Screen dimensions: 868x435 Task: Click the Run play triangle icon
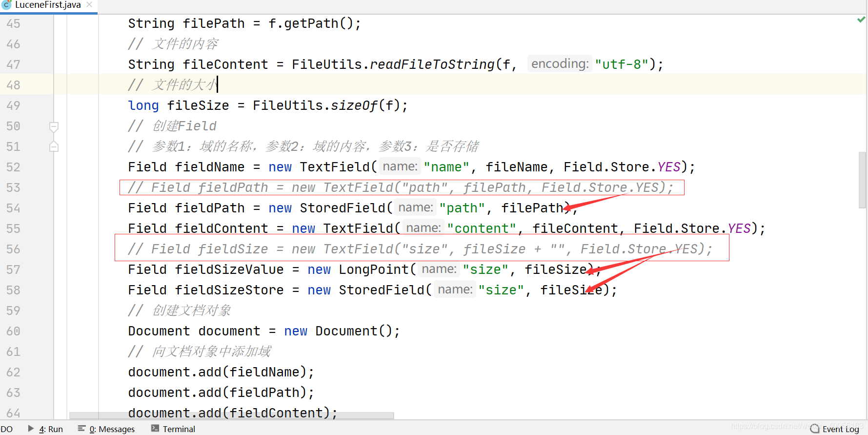(x=31, y=428)
